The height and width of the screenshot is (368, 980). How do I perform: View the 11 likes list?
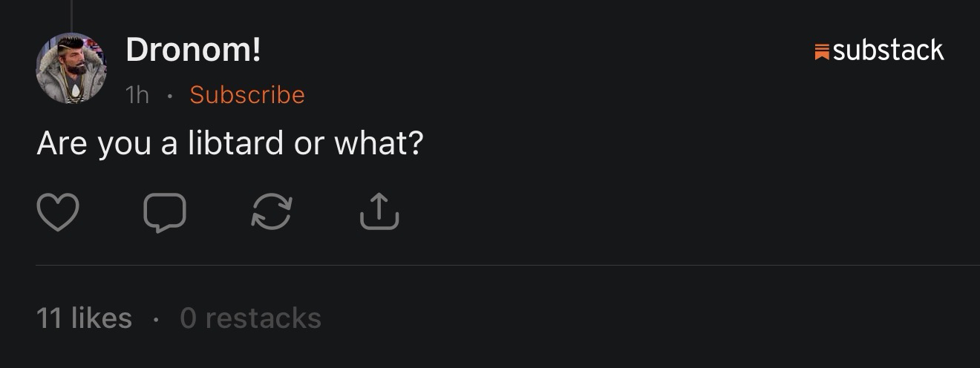(84, 318)
